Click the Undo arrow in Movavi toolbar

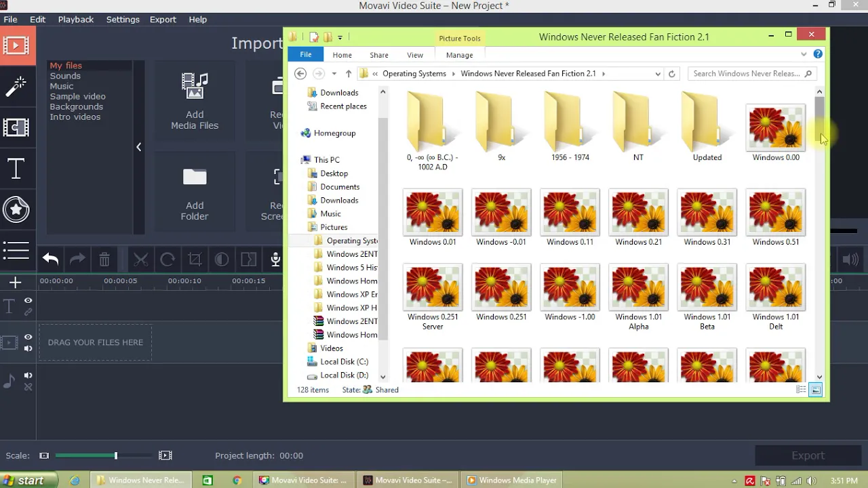(x=51, y=259)
